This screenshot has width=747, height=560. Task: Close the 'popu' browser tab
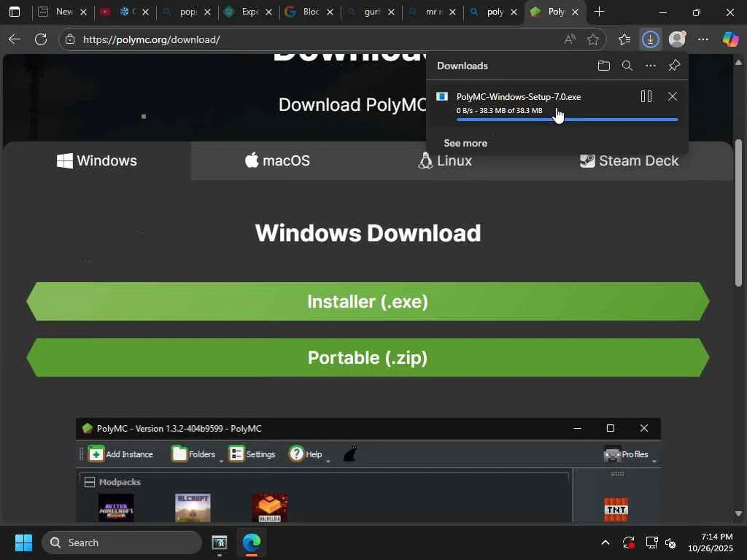pyautogui.click(x=207, y=12)
